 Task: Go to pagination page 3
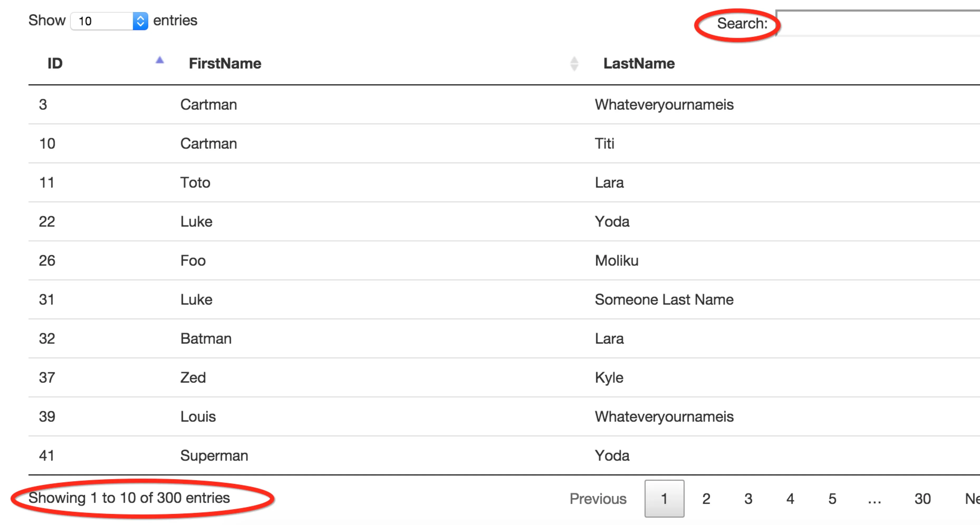tap(748, 498)
